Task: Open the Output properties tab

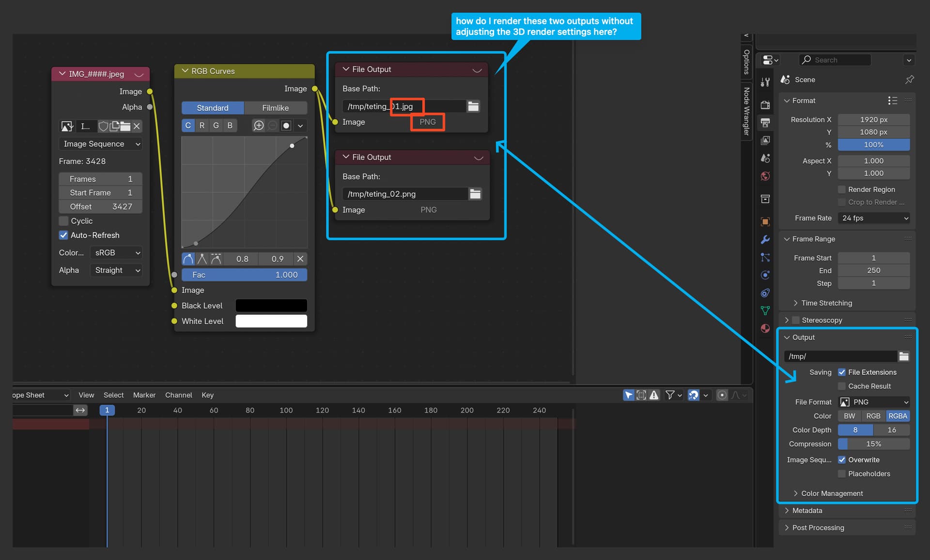Action: [x=765, y=123]
